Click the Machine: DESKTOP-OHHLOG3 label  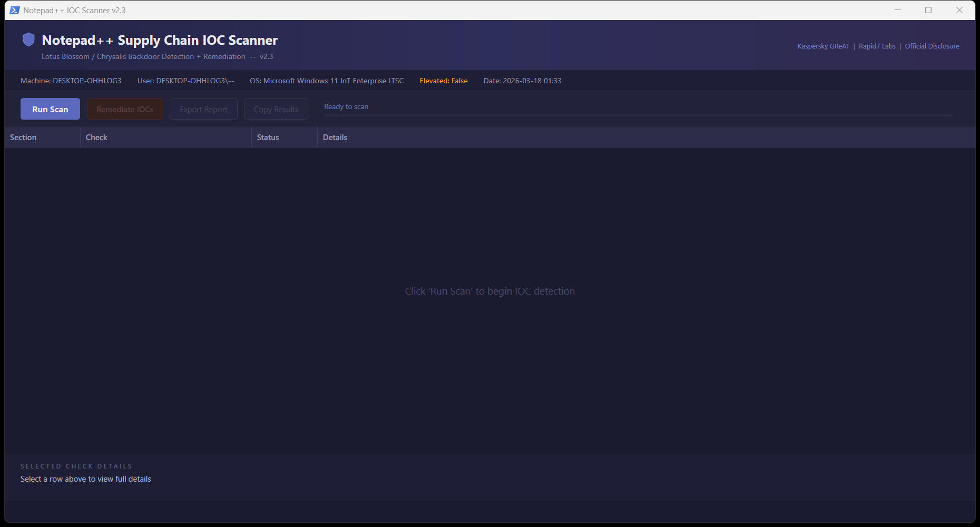[71, 81]
